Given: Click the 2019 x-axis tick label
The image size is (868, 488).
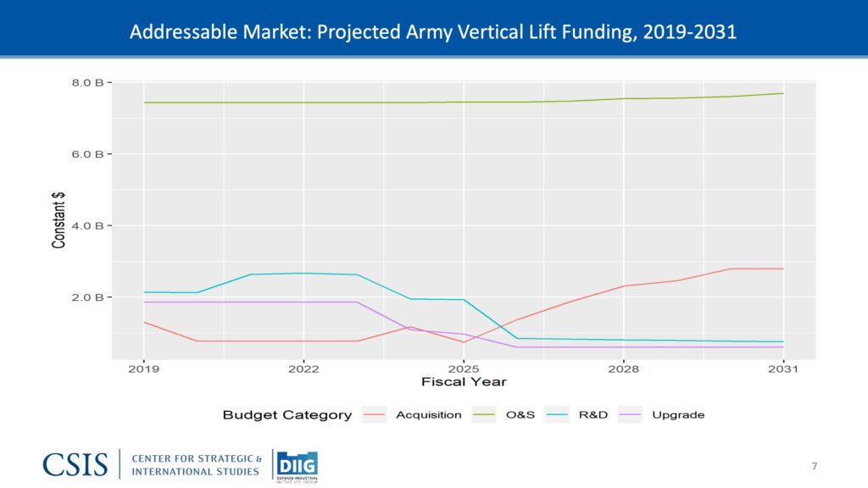Looking at the screenshot, I should click(143, 369).
